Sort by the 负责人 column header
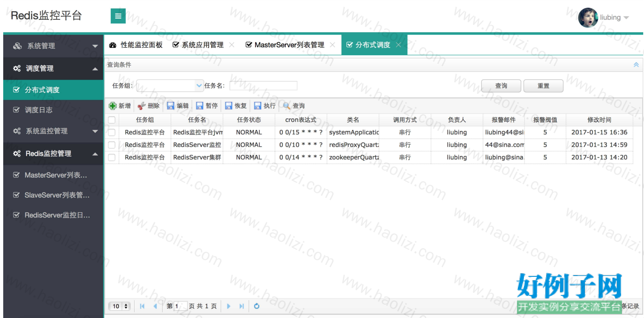The width and height of the screenshot is (644, 318). point(457,120)
